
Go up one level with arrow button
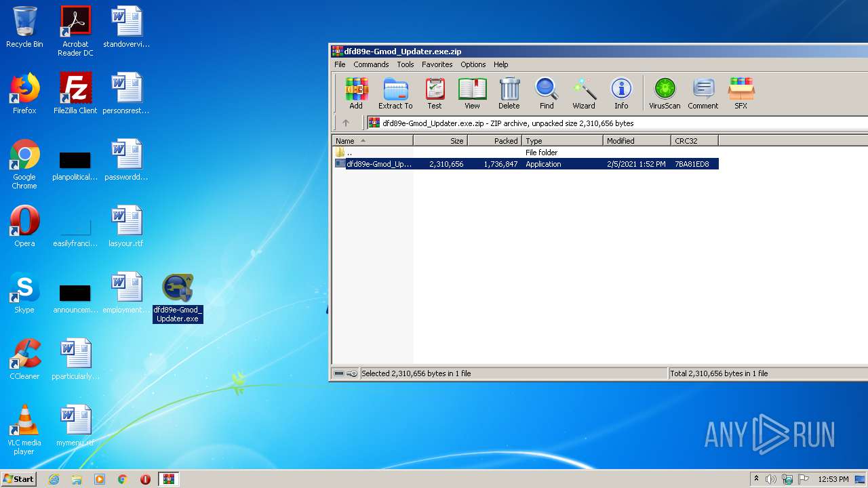point(346,123)
